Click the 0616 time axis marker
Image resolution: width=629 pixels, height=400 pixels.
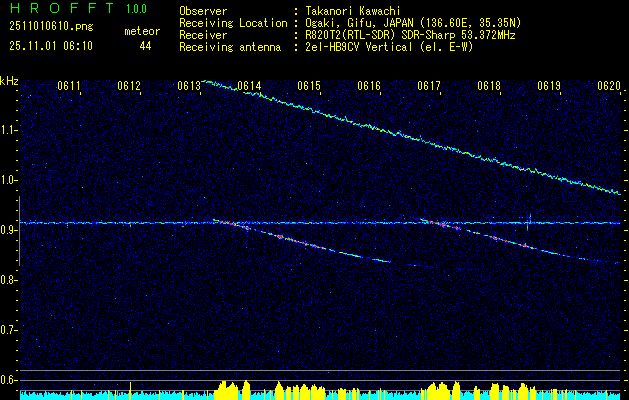pyautogui.click(x=369, y=86)
